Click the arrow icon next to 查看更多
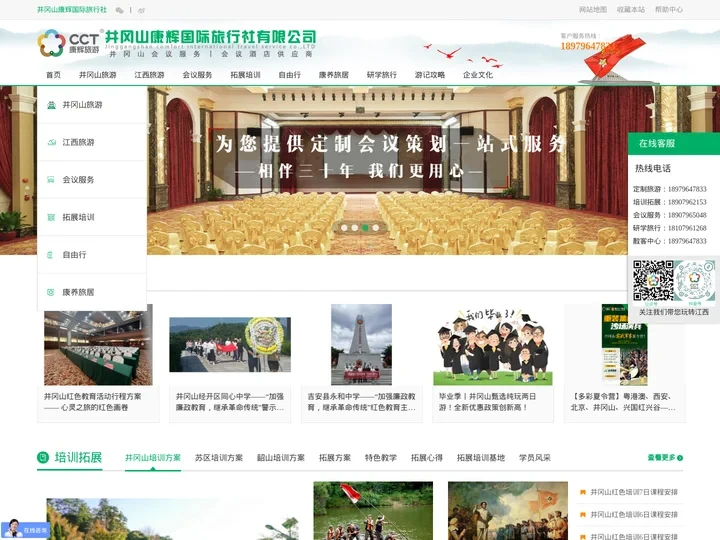 click(680, 458)
